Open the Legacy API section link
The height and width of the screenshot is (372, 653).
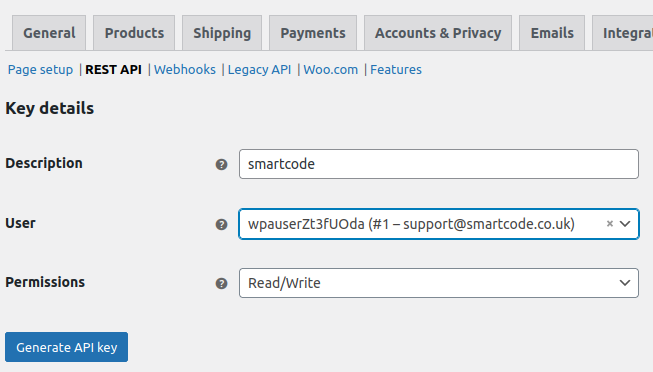[x=259, y=70]
